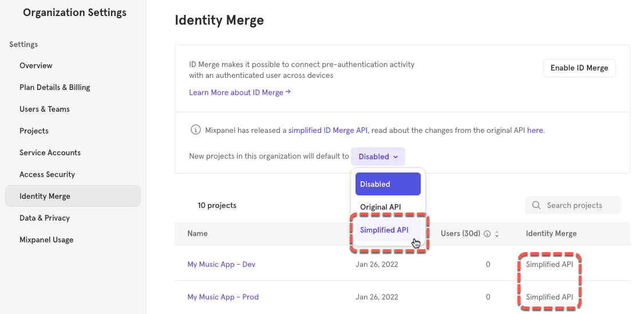Open the Disabled default dropdown
The image size is (644, 314).
tap(378, 156)
